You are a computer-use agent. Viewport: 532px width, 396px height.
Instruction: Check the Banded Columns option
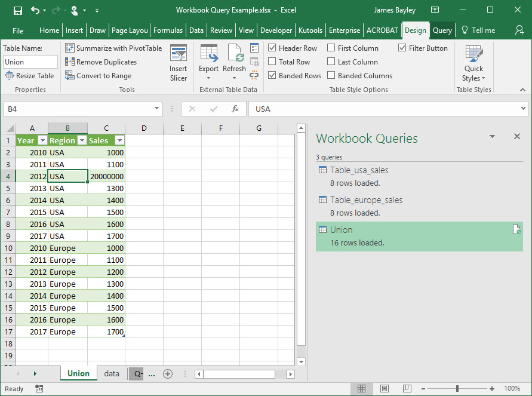click(x=331, y=76)
